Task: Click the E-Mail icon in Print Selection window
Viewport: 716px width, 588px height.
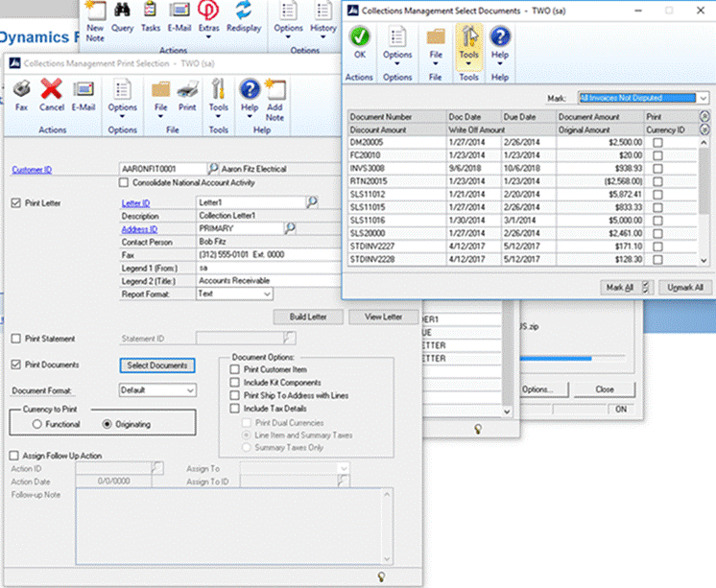Action: [84, 89]
